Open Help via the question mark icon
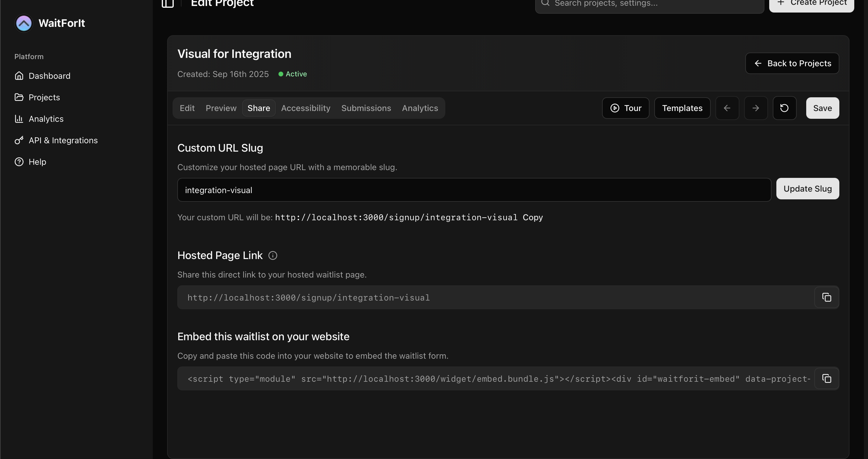 point(19,161)
